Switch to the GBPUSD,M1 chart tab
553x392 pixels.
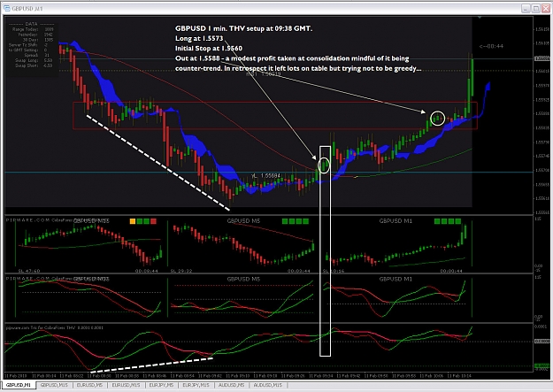(x=19, y=385)
